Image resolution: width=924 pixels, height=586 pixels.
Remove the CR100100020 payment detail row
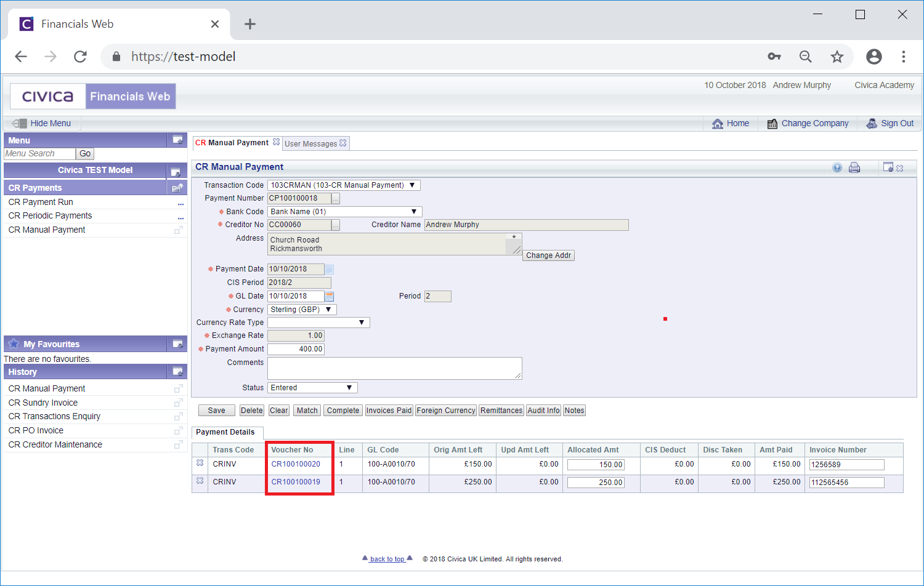click(x=200, y=463)
